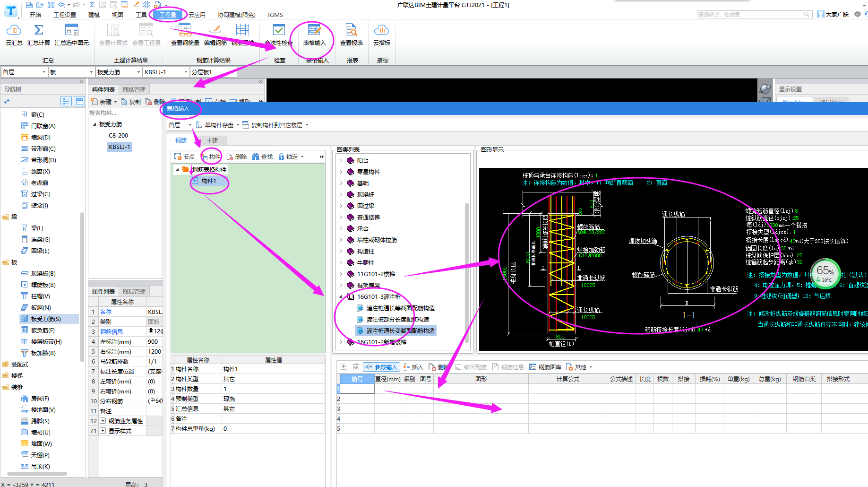Select 灌注桩通长等截面配筋构造
868x487 pixels.
click(x=400, y=308)
